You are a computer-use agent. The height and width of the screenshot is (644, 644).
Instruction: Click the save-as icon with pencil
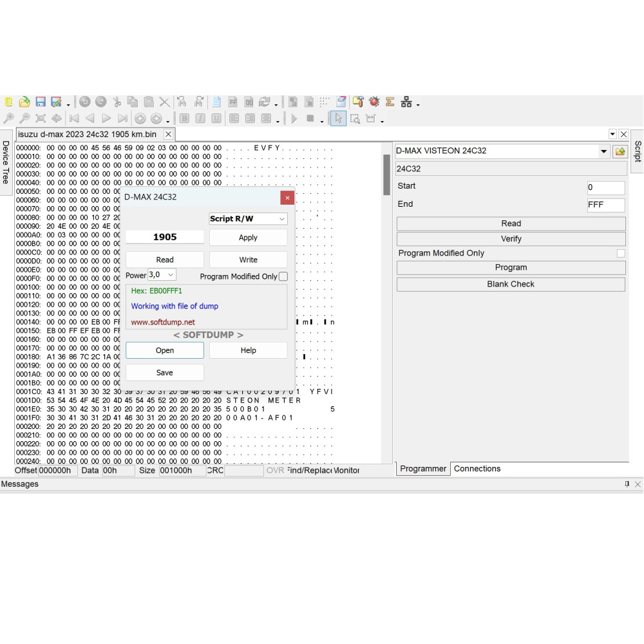pyautogui.click(x=56, y=102)
